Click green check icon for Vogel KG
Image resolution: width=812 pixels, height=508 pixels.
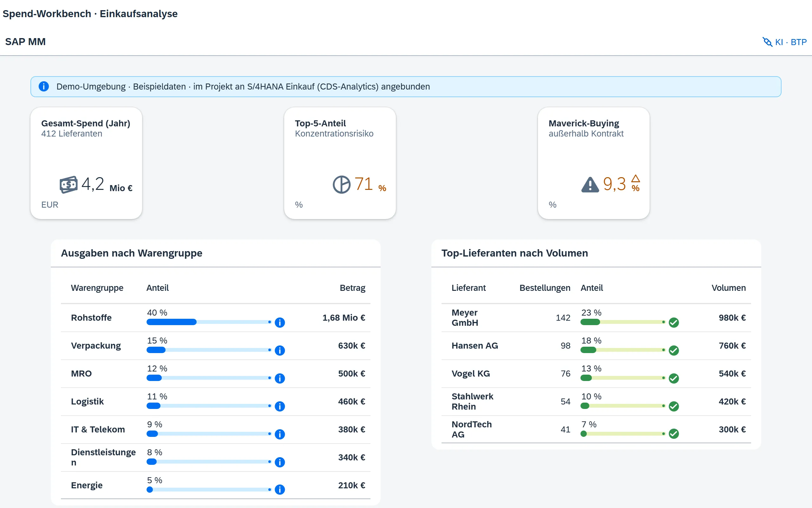674,378
